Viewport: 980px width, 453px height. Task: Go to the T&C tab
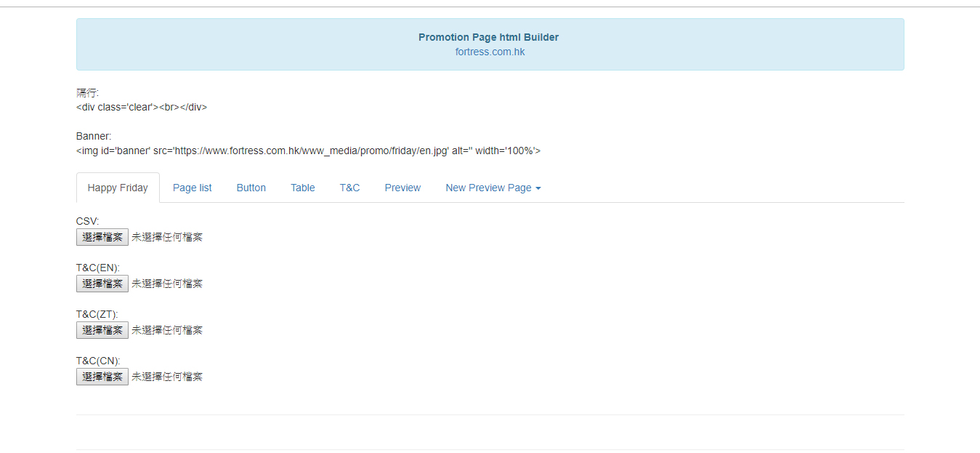(349, 188)
